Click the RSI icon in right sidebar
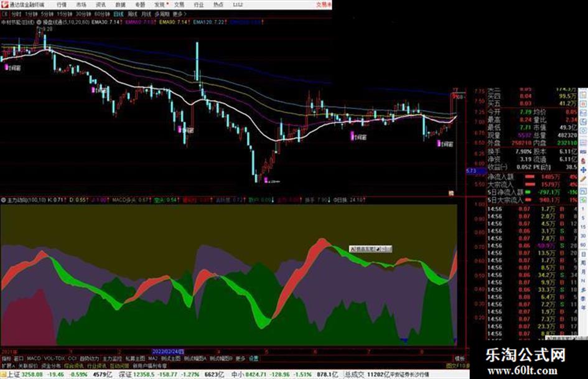588x379 pixels. pos(584,152)
